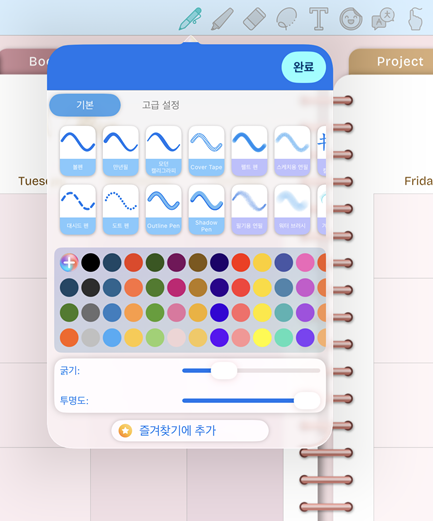Choose the Cover Tape pen style
Image resolution: width=433 pixels, height=521 pixels.
(206, 151)
